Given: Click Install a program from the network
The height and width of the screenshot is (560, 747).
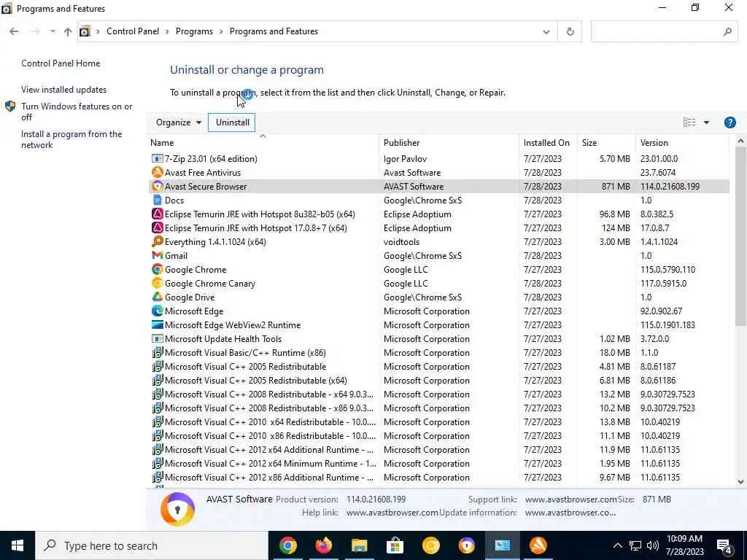Looking at the screenshot, I should pyautogui.click(x=71, y=139).
